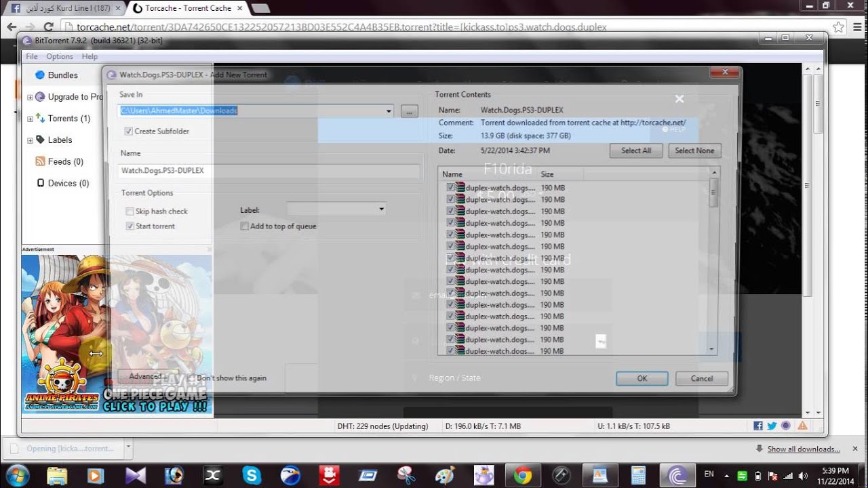Viewport: 868px width, 488px height.
Task: Toggle the Start torrent checkbox
Action: [130, 226]
